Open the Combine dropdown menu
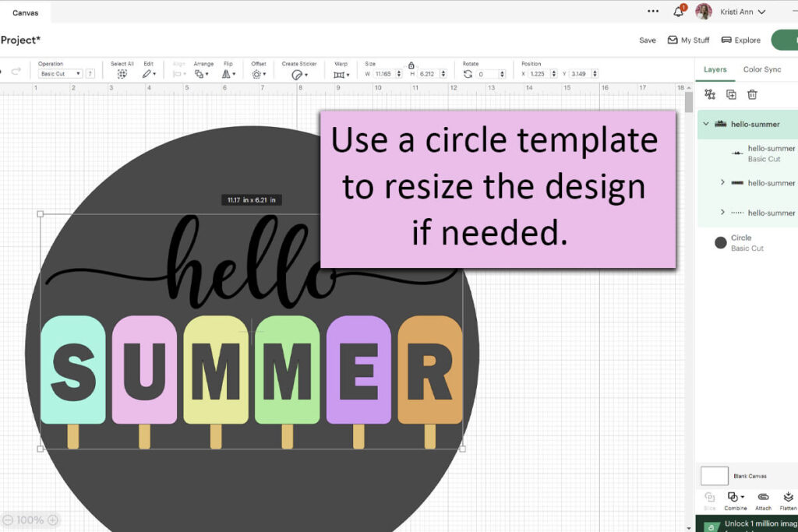Screen dimensions: 798x532 point(736,498)
